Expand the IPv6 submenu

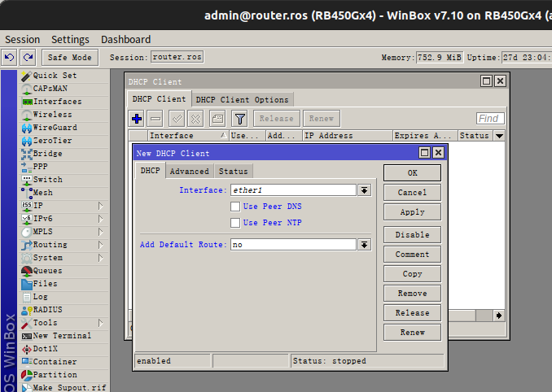(x=101, y=219)
